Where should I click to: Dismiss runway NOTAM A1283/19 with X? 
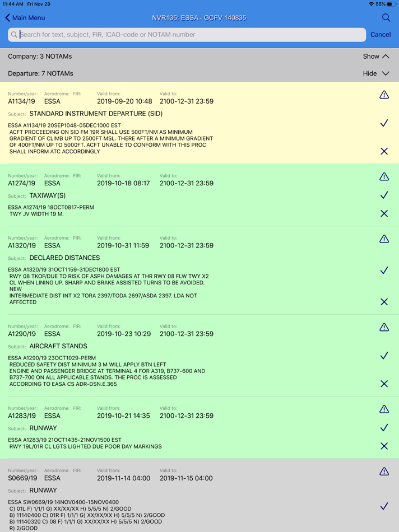(384, 446)
